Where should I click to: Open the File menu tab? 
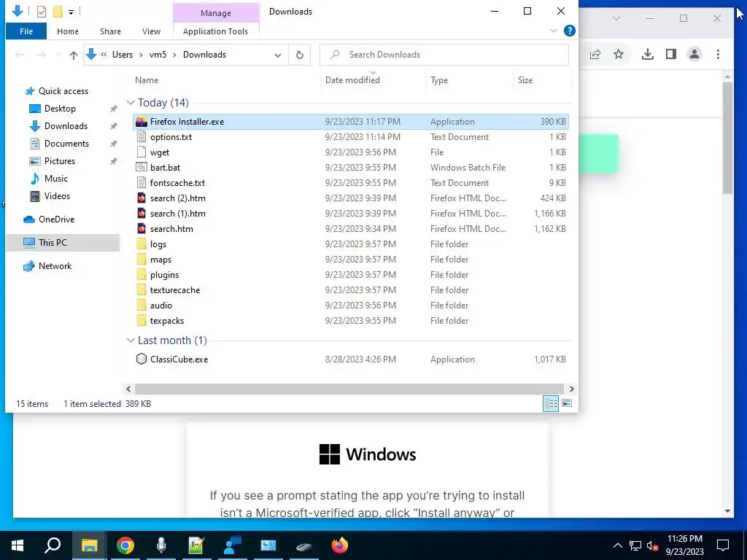26,31
